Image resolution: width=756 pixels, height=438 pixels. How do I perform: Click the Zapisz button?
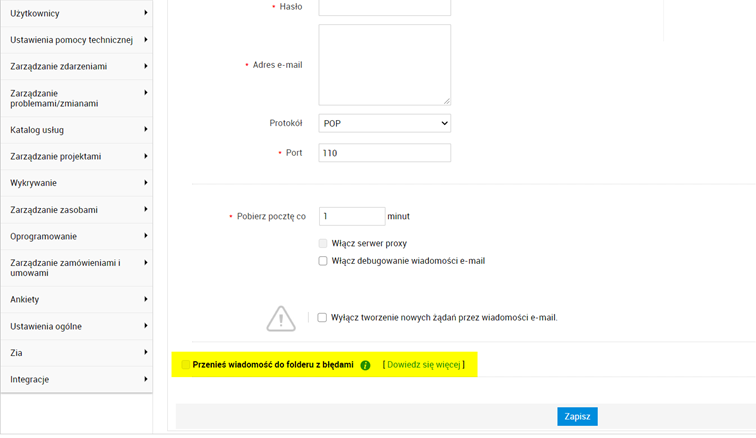click(577, 416)
